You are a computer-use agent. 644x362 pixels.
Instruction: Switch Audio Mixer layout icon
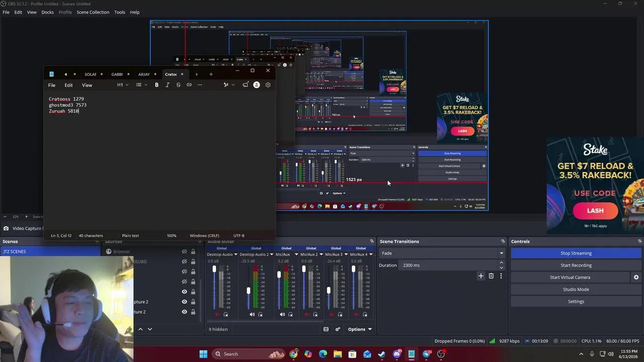(x=326, y=329)
